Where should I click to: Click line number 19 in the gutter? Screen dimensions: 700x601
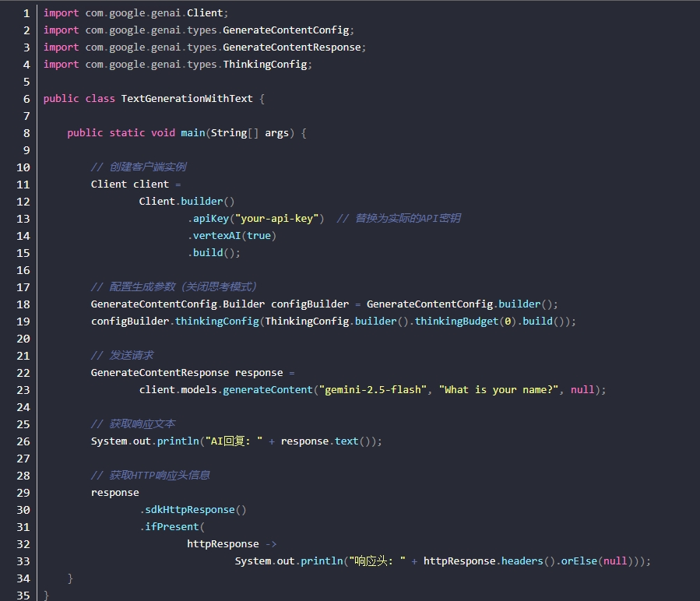(23, 322)
